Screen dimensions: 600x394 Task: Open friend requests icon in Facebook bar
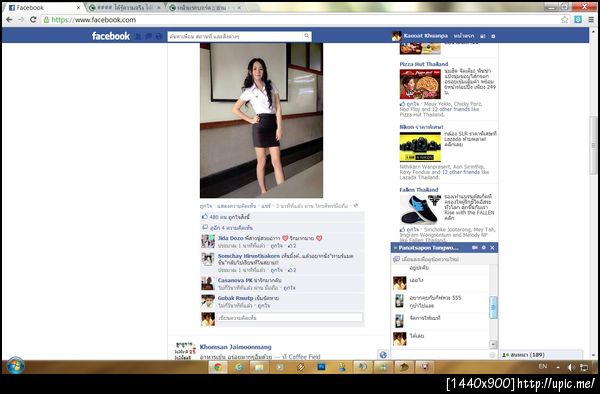point(138,36)
